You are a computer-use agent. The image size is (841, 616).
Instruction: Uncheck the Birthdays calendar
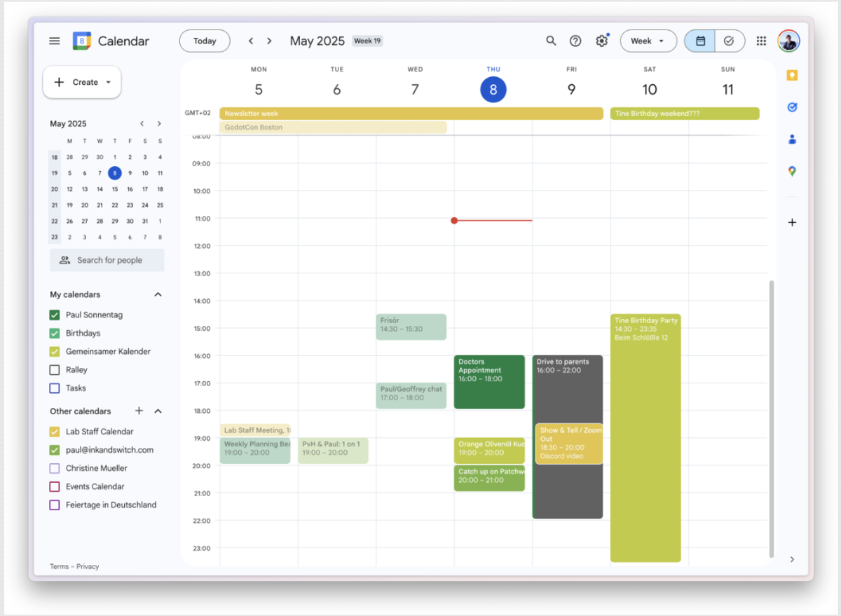(x=55, y=333)
